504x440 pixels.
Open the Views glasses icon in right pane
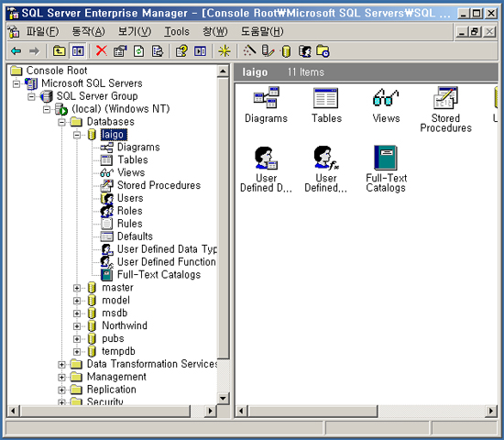386,98
